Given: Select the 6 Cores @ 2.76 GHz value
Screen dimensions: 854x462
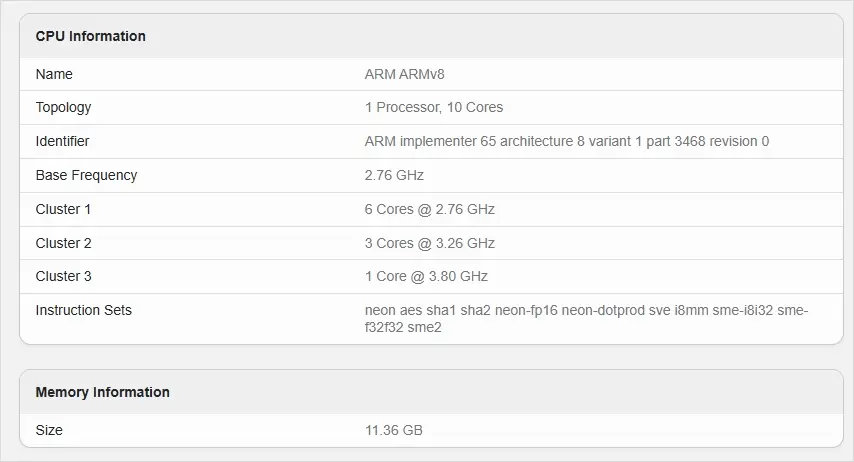Looking at the screenshot, I should click(430, 209).
